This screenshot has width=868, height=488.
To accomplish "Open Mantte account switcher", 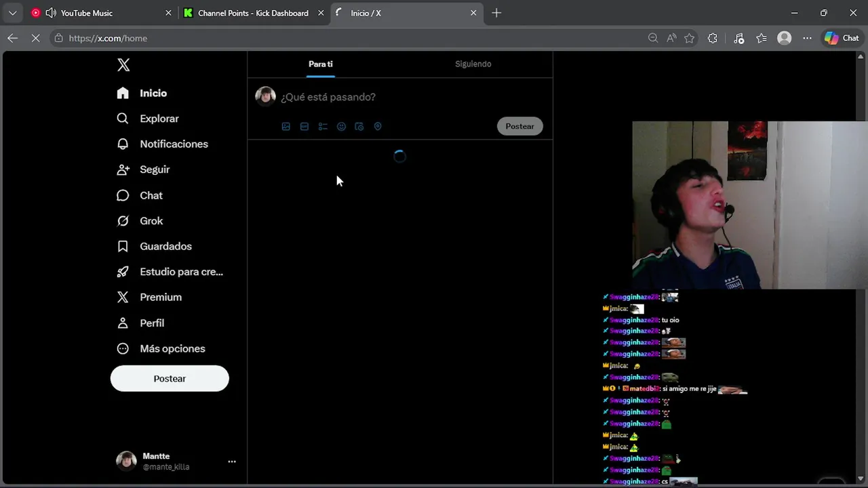I will (176, 461).
